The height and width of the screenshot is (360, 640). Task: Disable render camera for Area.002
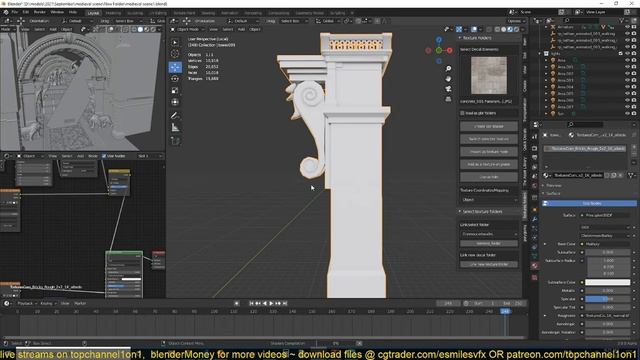coord(634,73)
